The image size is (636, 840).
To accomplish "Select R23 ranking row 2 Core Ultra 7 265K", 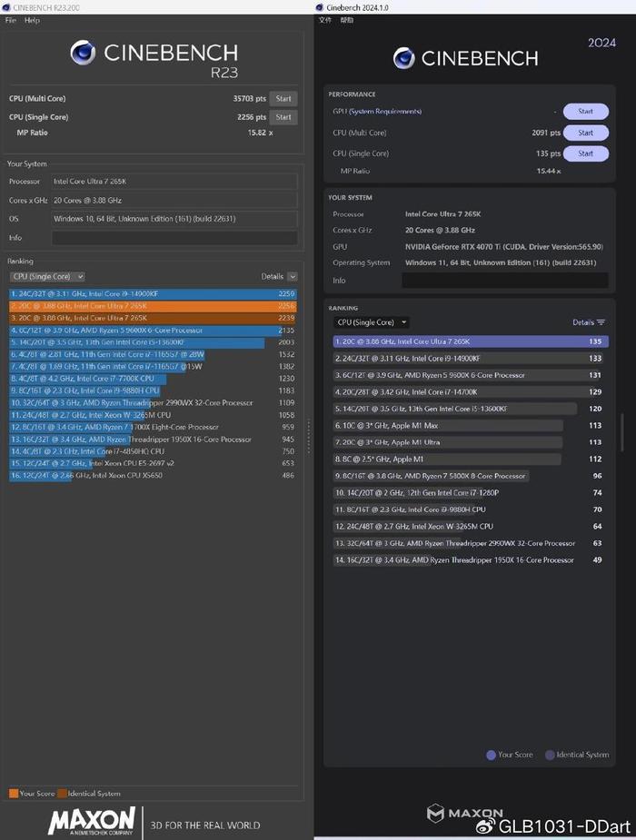I will (x=153, y=306).
